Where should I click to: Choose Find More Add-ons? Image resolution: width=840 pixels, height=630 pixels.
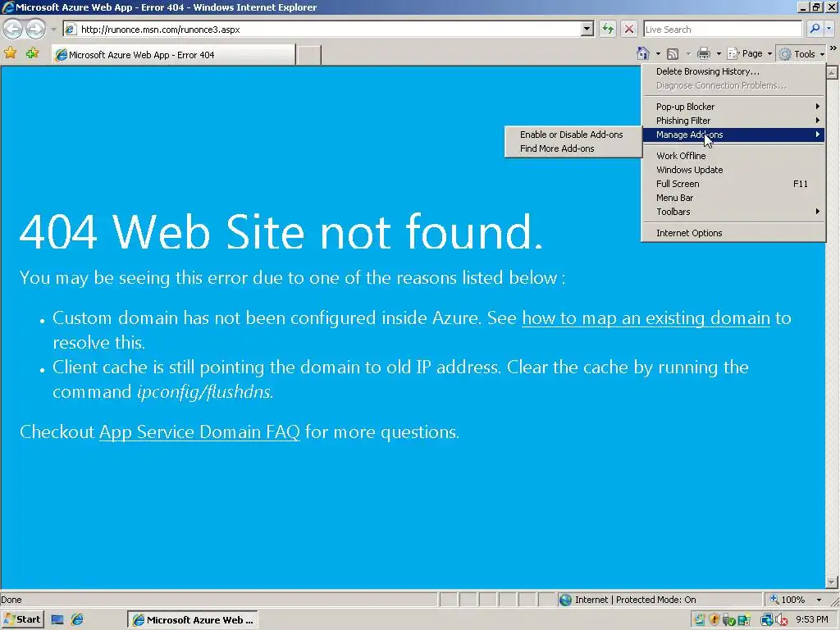[573, 148]
